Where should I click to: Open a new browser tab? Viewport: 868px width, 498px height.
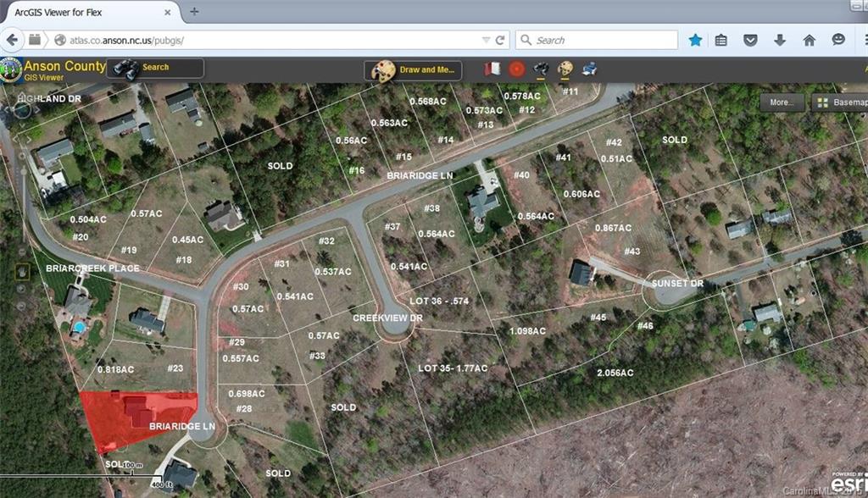click(x=194, y=12)
